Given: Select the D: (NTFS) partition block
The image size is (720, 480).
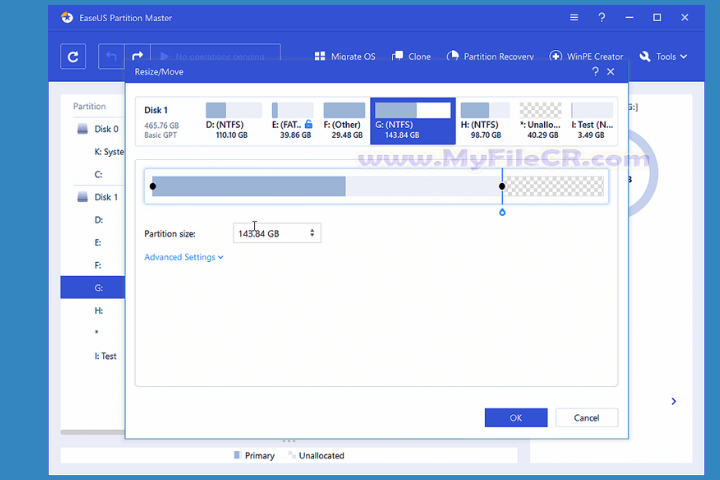Looking at the screenshot, I should coord(233,121).
